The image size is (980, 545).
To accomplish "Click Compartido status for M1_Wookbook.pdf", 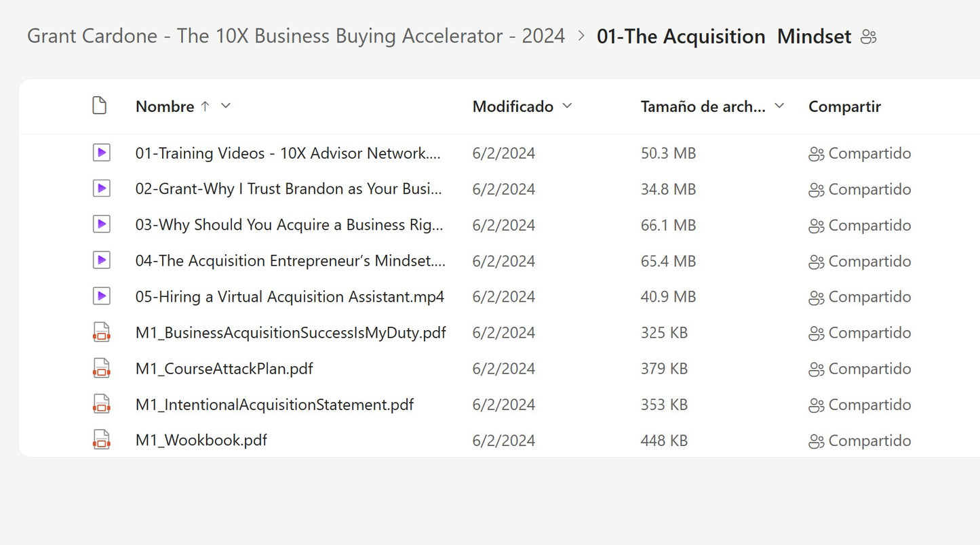I will point(869,441).
